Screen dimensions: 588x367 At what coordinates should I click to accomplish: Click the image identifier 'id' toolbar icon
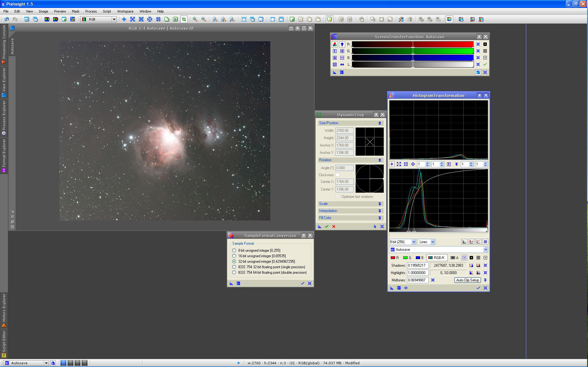[x=27, y=19]
